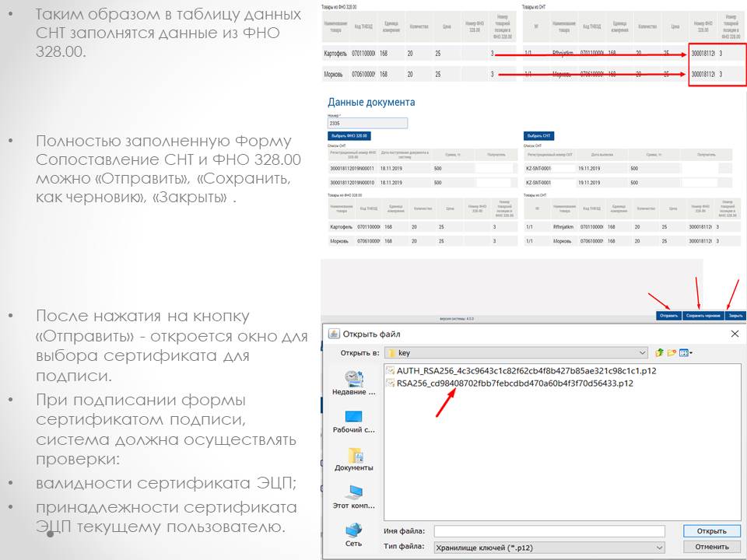Screen dimensions: 747x560
Task: Go to the Рабочий стол desktop shortcut
Action: tap(354, 421)
